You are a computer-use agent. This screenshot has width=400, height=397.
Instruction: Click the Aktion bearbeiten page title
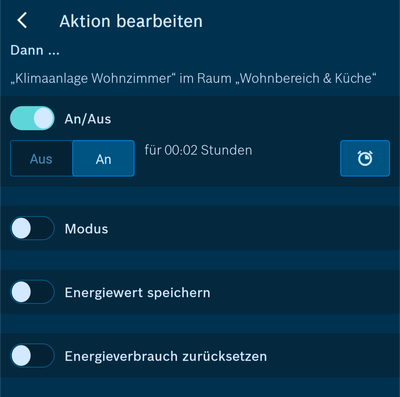131,21
